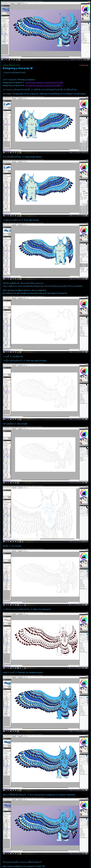Viewport: 91px width, 868px height.
Task: Open the Designing a character I Patreon link
Action: point(44,83)
